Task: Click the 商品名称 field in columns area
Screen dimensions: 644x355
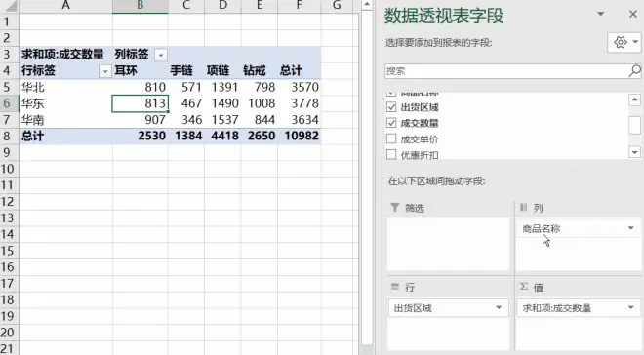Action: (x=579, y=228)
